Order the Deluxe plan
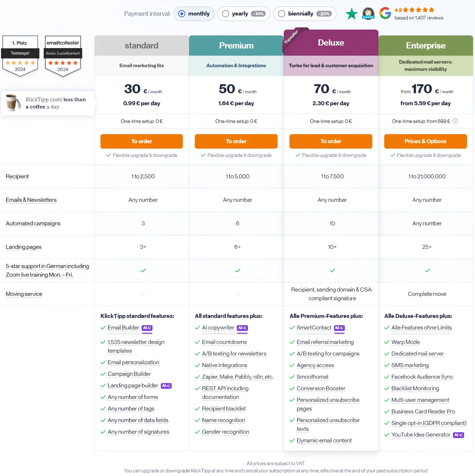 click(x=331, y=141)
